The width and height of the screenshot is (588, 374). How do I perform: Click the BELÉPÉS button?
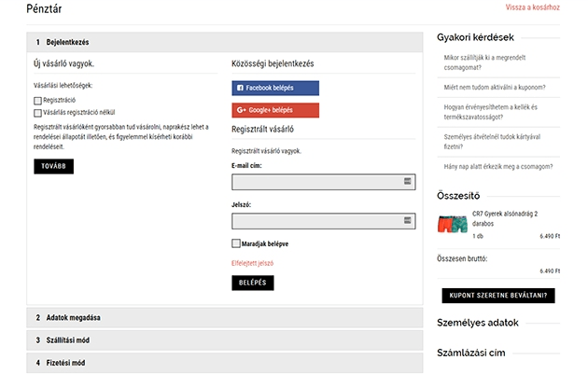coord(253,283)
